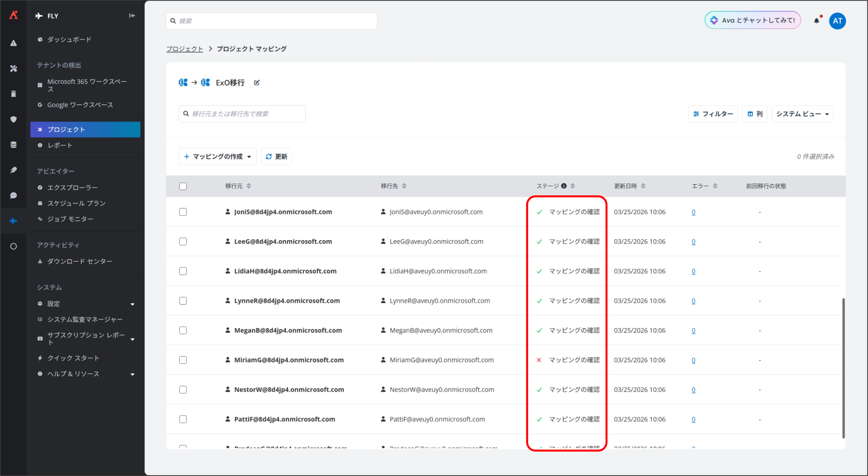This screenshot has height=476, width=868.
Task: Open the AT user avatar
Action: click(x=837, y=21)
